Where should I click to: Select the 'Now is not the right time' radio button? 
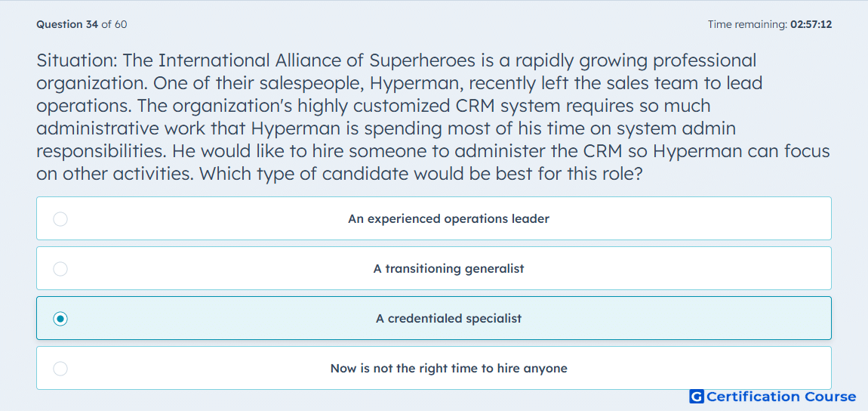[x=60, y=369]
